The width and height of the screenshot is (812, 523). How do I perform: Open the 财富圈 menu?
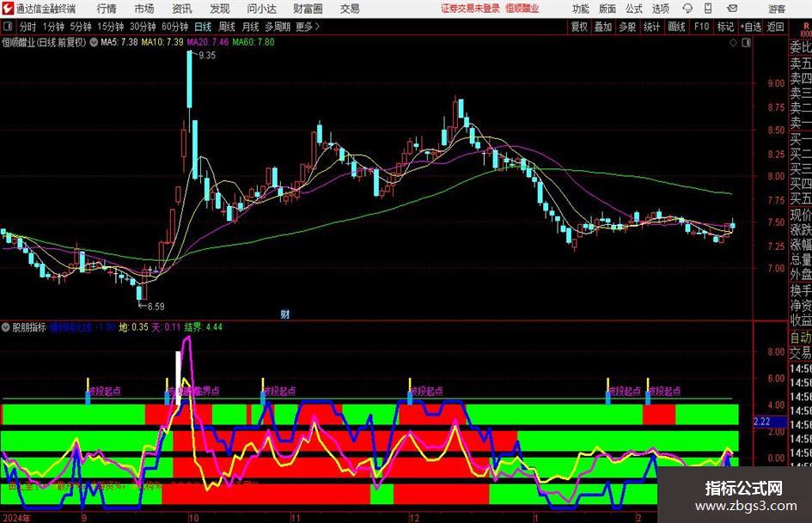(308, 9)
